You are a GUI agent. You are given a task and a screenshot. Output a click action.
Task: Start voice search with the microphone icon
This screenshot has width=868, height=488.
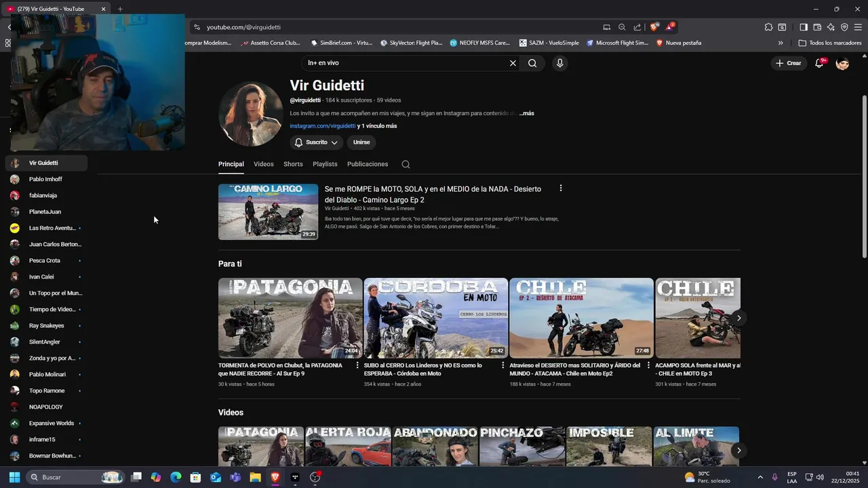pos(559,63)
